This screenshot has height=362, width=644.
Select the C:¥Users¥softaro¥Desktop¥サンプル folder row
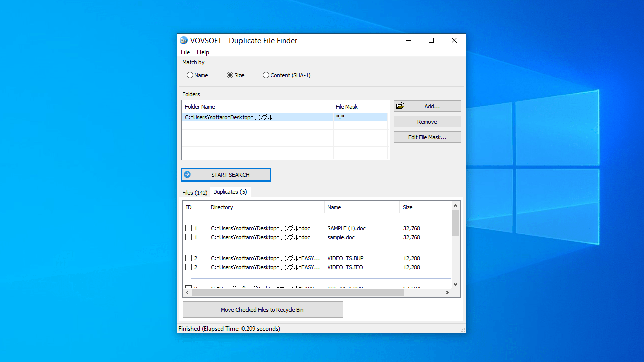(x=285, y=117)
